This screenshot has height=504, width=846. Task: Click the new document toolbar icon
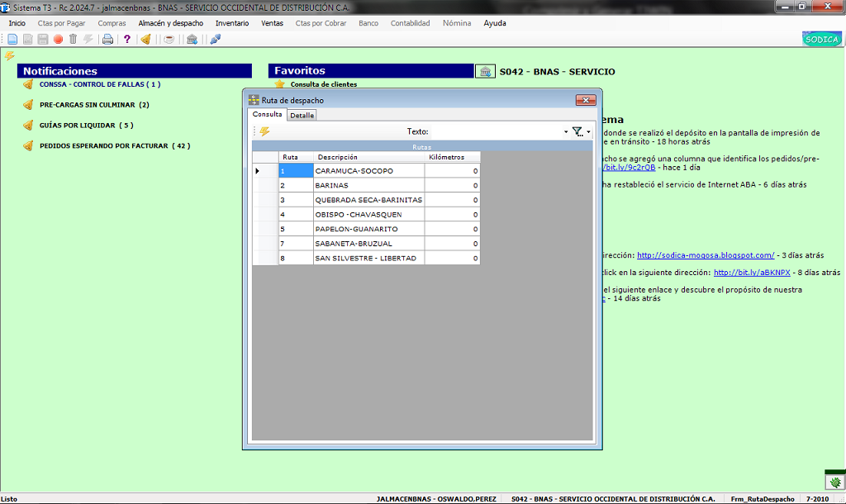pyautogui.click(x=12, y=40)
